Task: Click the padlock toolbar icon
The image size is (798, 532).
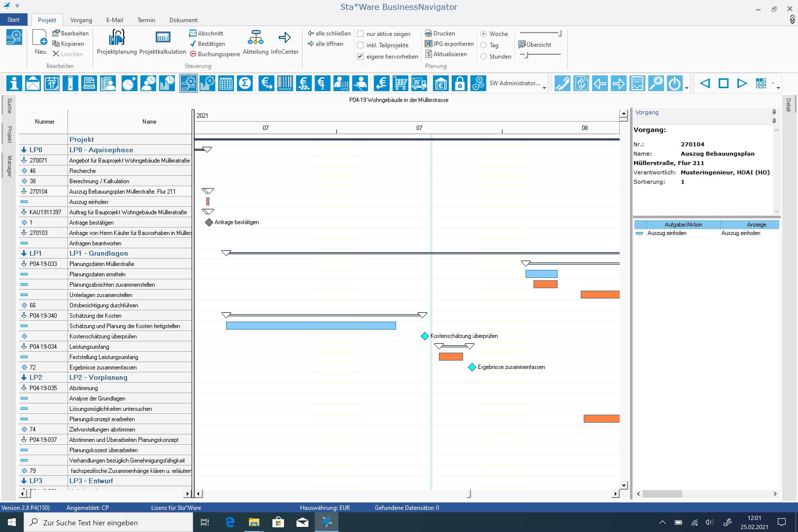Action: (459, 83)
